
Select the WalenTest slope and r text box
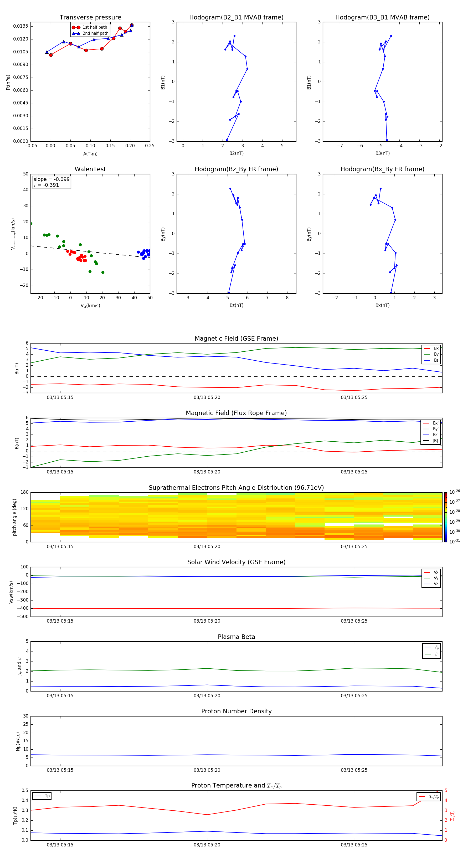[x=52, y=182]
